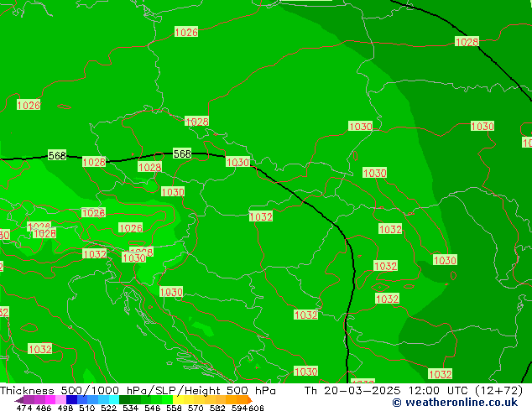Image resolution: width=532 pixels, height=411 pixels.
Task: Click the light pink legend swatch
Action: tap(60, 400)
